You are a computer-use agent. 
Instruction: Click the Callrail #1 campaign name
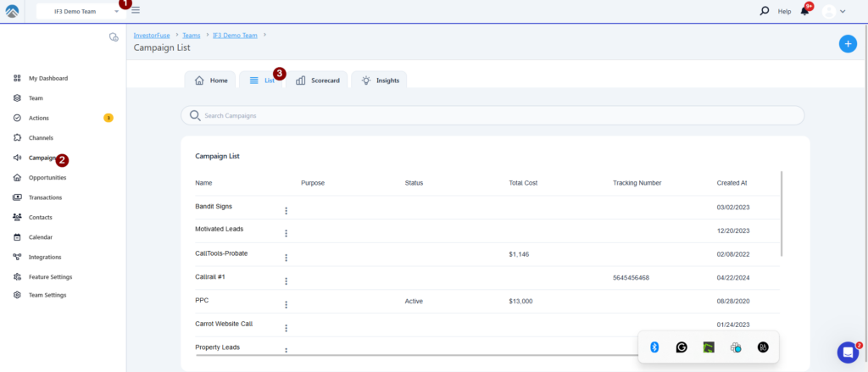(210, 276)
